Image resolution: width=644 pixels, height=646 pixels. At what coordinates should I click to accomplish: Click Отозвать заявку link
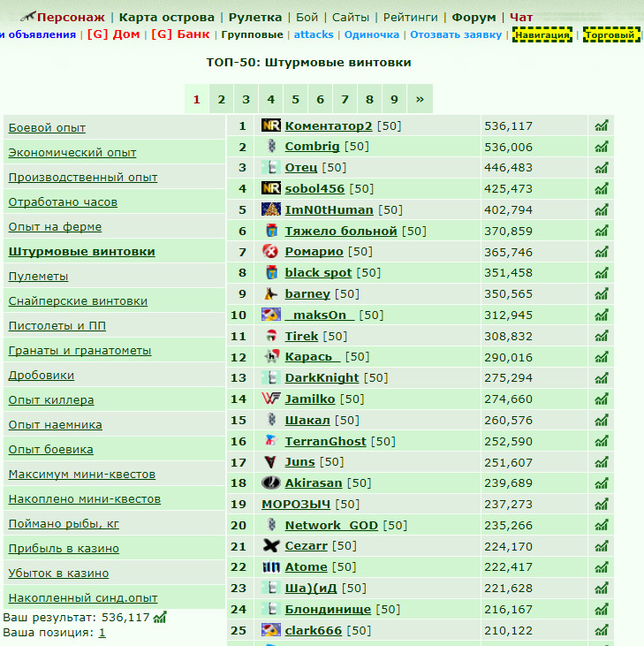456,34
